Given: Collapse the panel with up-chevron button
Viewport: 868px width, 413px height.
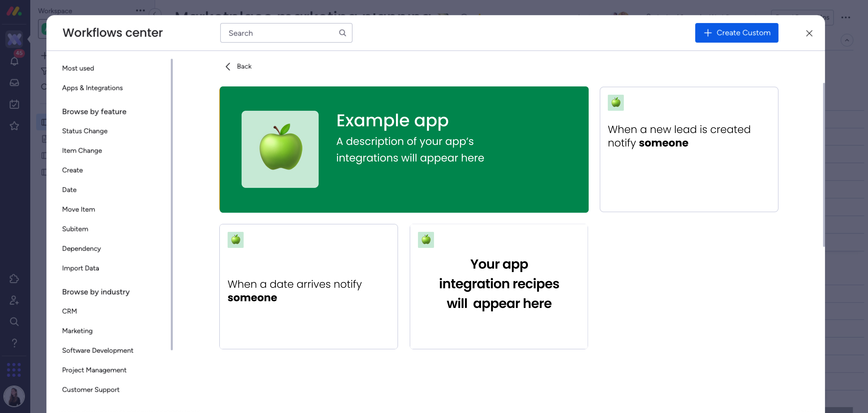Looking at the screenshot, I should point(847,40).
